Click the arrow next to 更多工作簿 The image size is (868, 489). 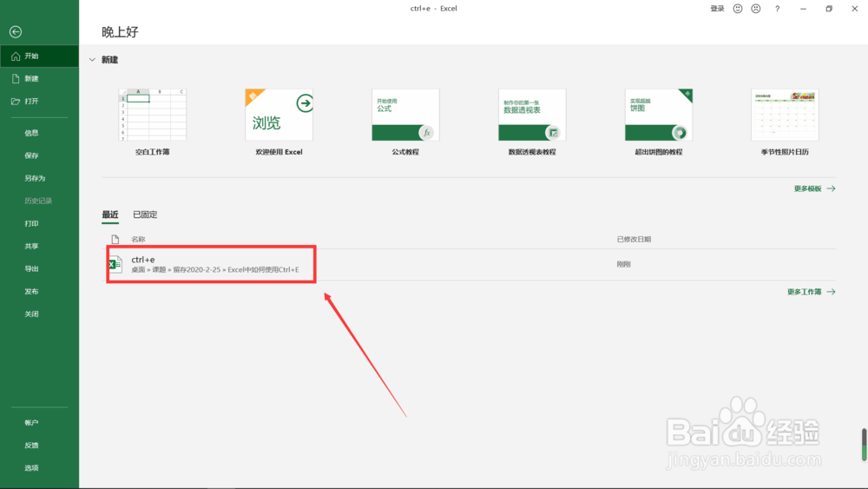(831, 292)
